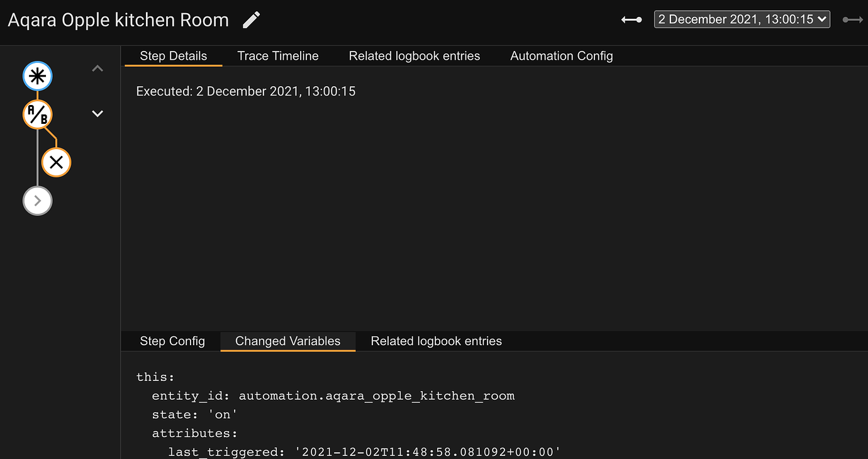Select the action chevron node in the trace graph
This screenshot has width=868, height=459.
37,201
